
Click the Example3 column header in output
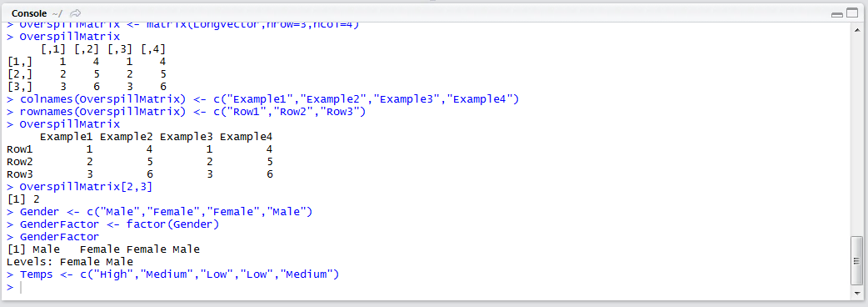(186, 136)
